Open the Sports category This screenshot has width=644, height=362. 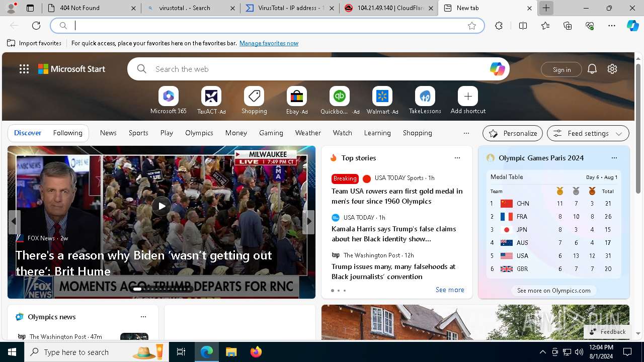click(138, 133)
